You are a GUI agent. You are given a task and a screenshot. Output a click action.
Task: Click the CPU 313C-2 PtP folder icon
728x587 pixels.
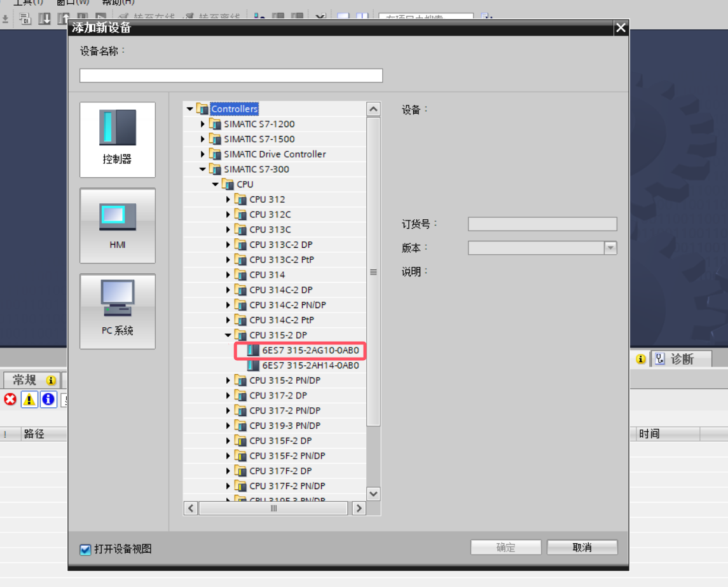[x=240, y=259]
